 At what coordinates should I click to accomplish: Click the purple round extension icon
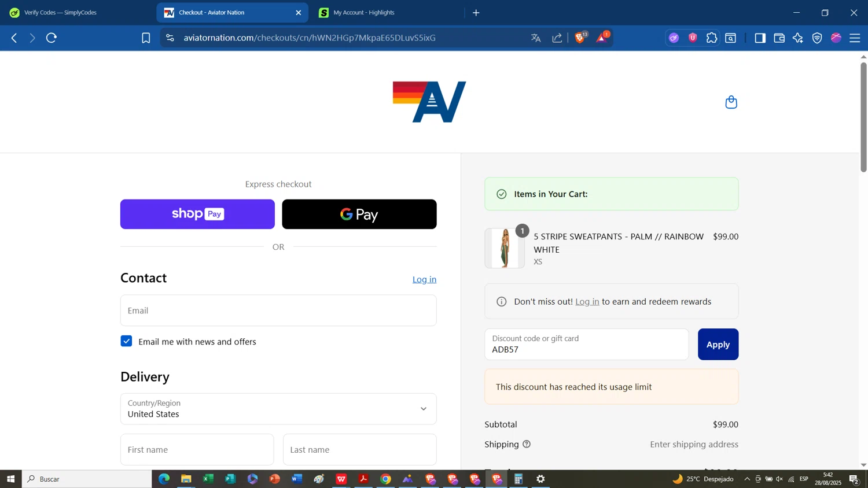click(674, 38)
